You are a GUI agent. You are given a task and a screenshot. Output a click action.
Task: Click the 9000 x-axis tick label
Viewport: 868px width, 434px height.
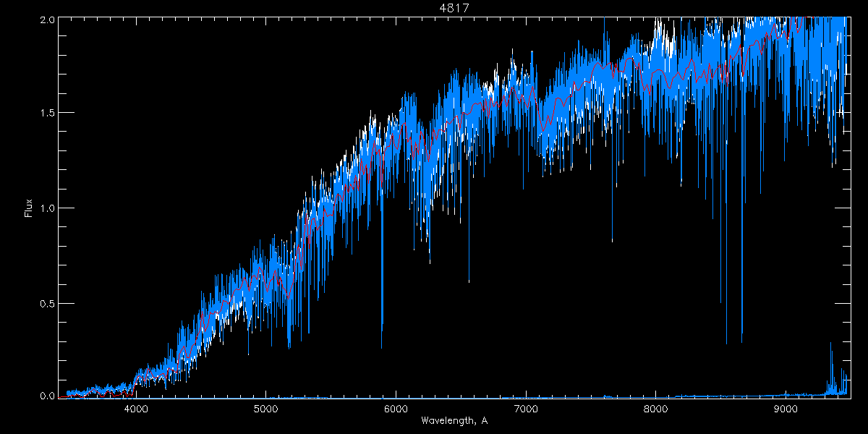[786, 409]
